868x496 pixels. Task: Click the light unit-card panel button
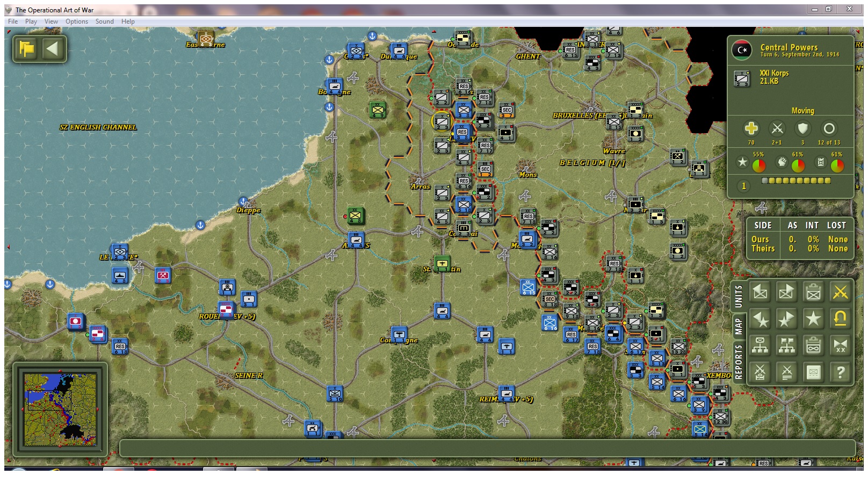click(x=813, y=372)
